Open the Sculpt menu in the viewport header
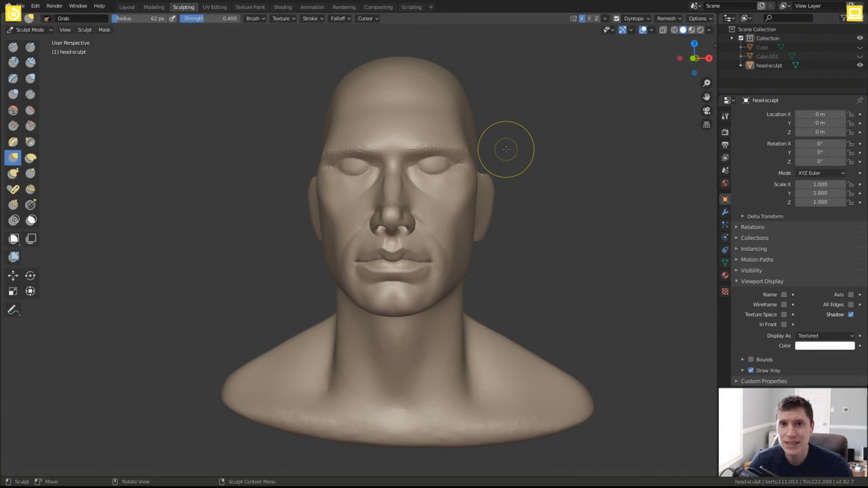 point(84,30)
